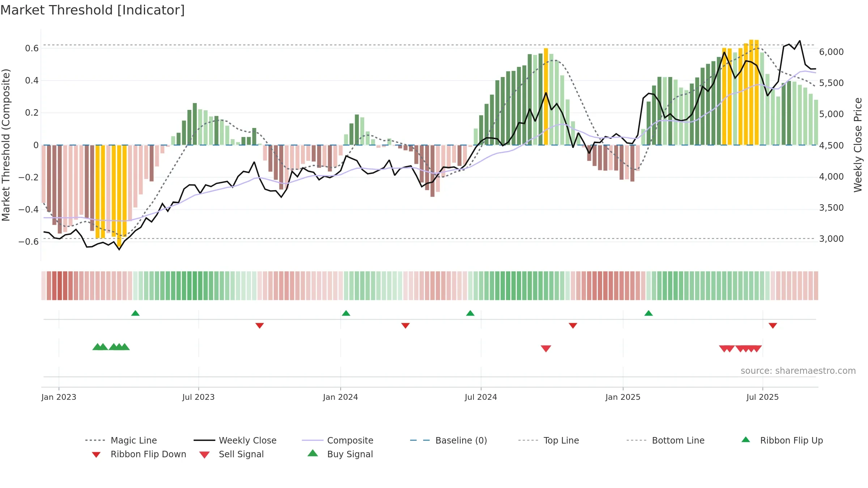Click the red Sell Signal legend triangle
Screen dimensions: 868x488
(204, 455)
